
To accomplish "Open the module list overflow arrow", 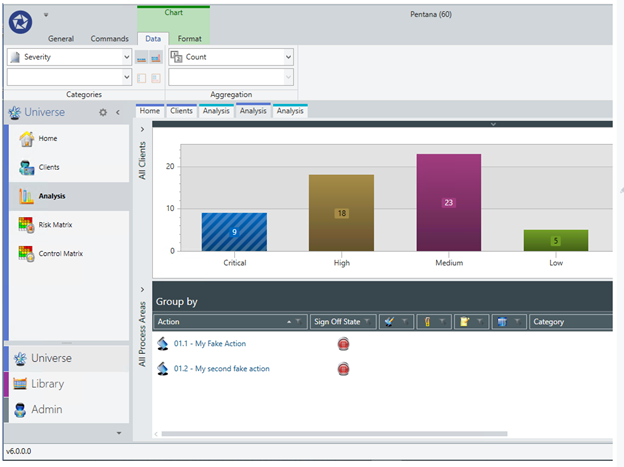I will (119, 433).
